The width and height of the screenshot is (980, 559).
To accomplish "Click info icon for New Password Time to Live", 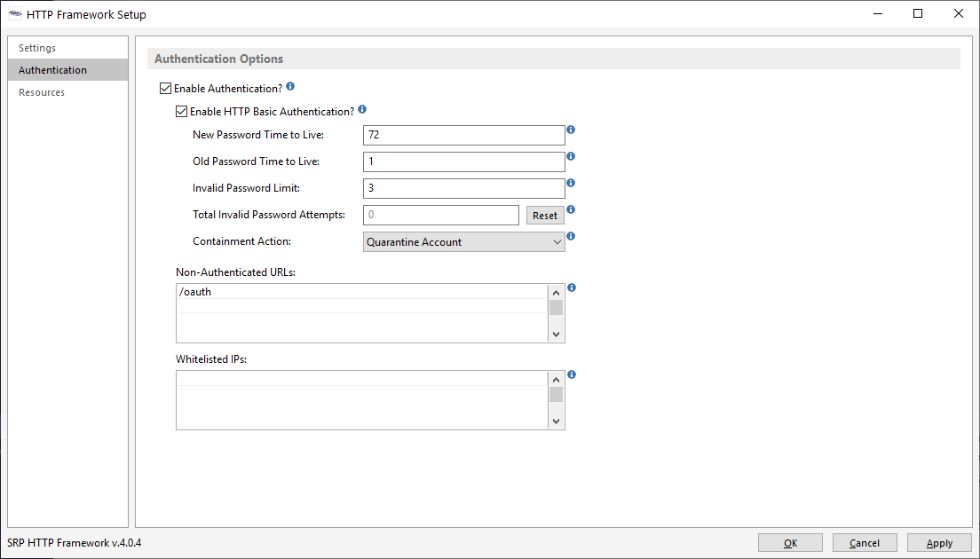I will (x=571, y=130).
